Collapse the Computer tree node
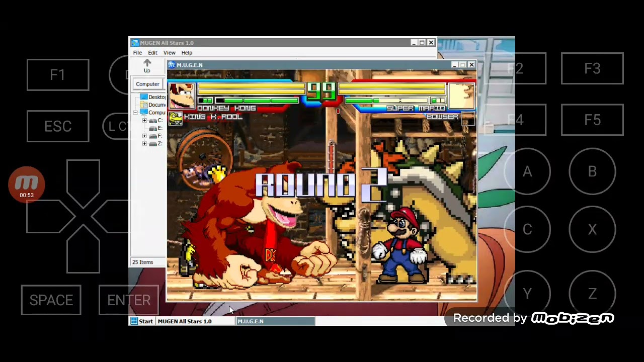This screenshot has width=644, height=362. [x=135, y=113]
